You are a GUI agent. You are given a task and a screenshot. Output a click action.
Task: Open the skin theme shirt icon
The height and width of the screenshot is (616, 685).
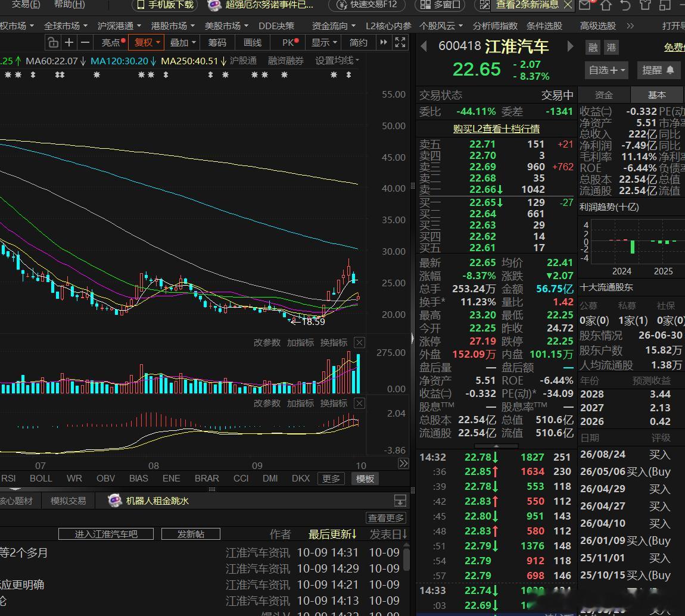pyautogui.click(x=645, y=5)
